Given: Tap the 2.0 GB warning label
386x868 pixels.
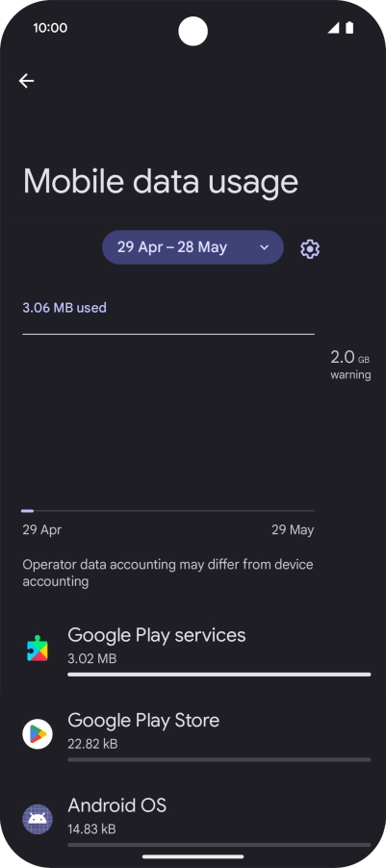Looking at the screenshot, I should pos(350,365).
